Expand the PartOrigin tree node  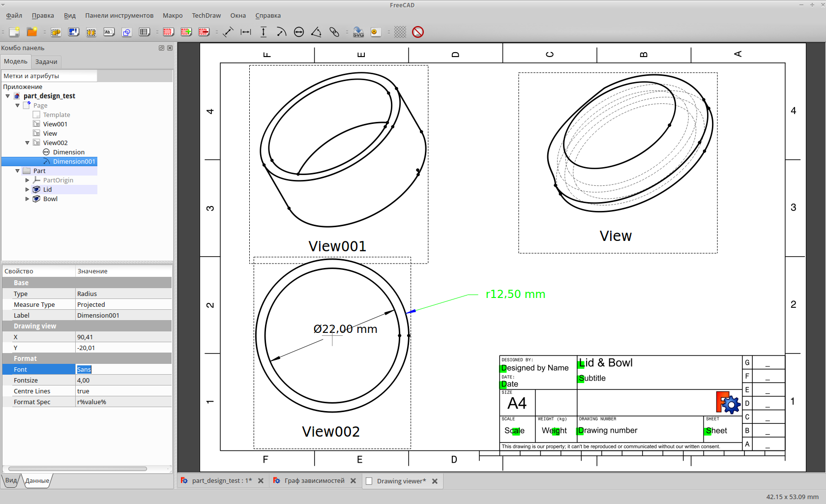[28, 180]
